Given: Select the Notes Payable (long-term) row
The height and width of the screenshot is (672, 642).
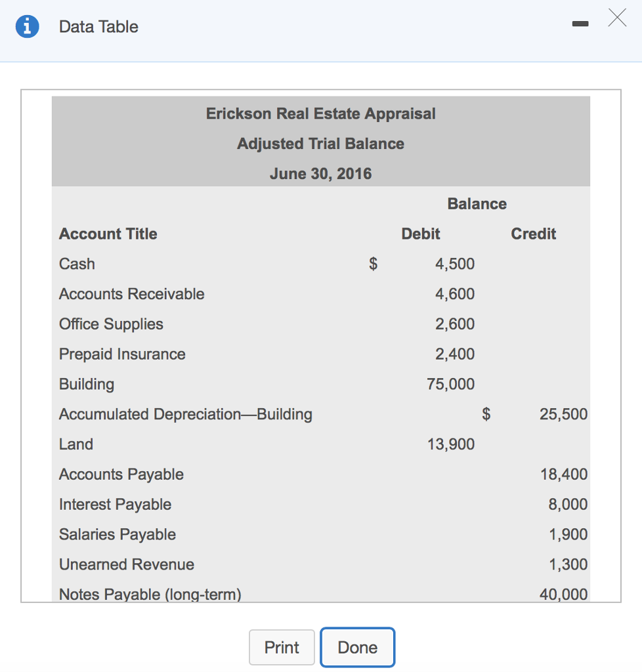Looking at the screenshot, I should tap(150, 594).
